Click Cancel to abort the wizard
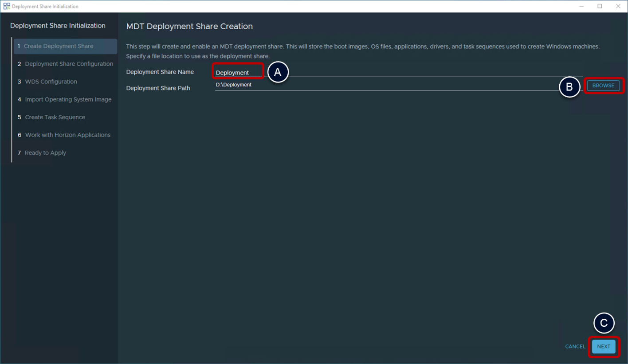 pos(575,347)
